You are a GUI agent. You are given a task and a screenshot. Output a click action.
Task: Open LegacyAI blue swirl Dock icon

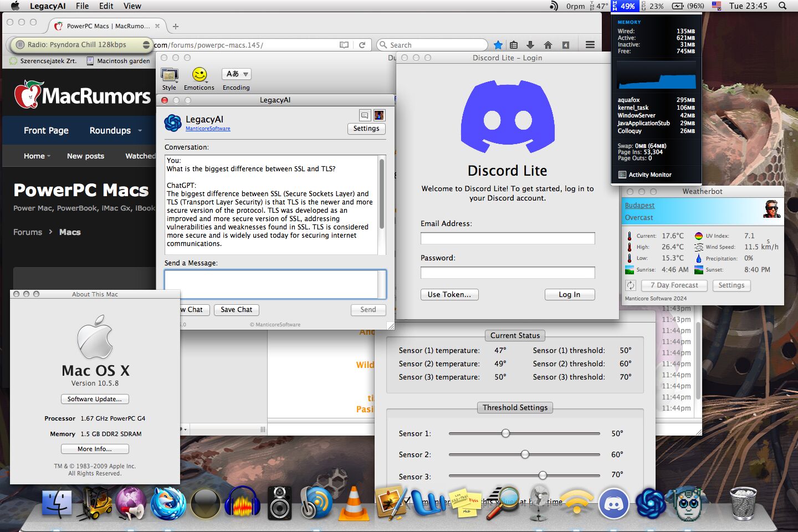[x=651, y=503]
